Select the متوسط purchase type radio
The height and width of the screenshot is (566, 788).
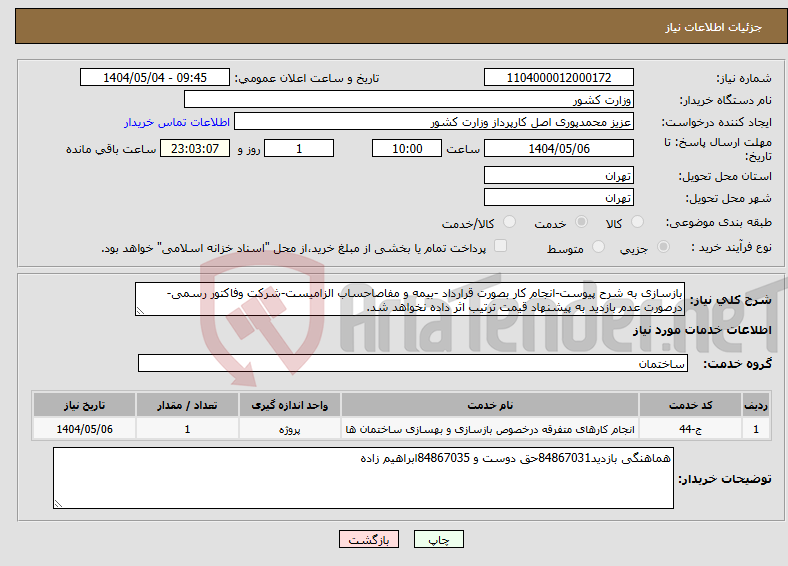tap(598, 246)
